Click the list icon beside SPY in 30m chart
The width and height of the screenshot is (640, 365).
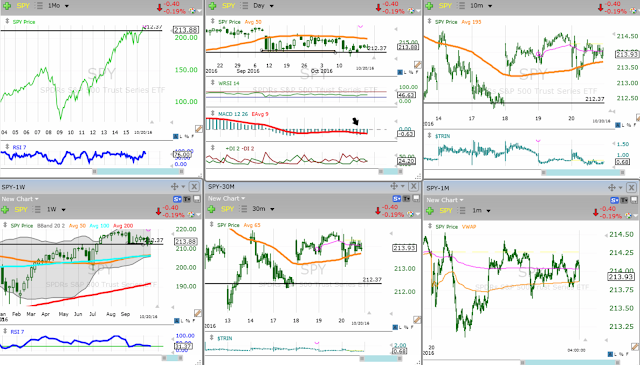244,209
